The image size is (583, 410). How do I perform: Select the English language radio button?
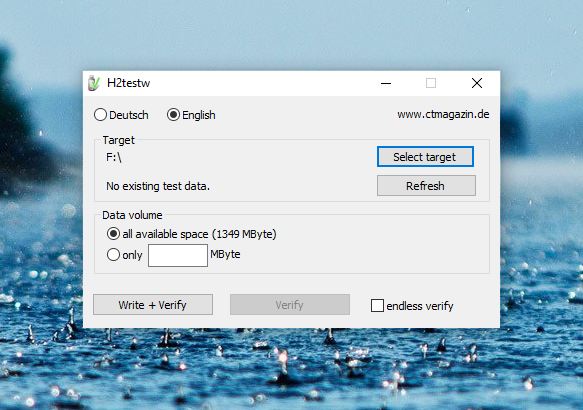coord(173,115)
